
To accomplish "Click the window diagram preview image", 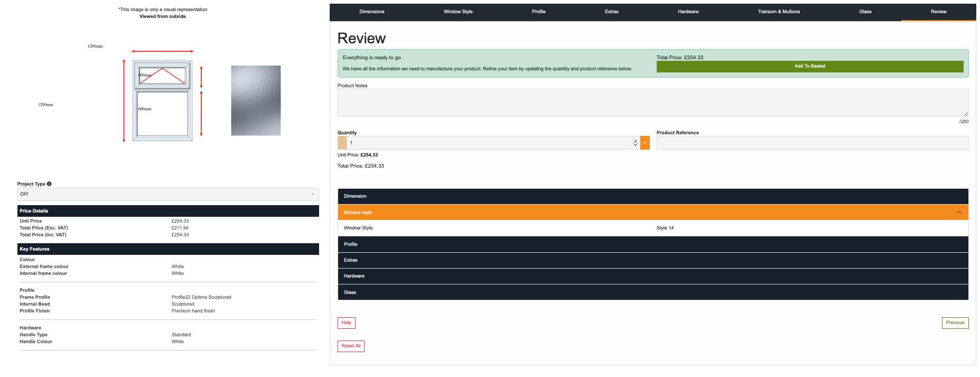I will click(x=162, y=100).
